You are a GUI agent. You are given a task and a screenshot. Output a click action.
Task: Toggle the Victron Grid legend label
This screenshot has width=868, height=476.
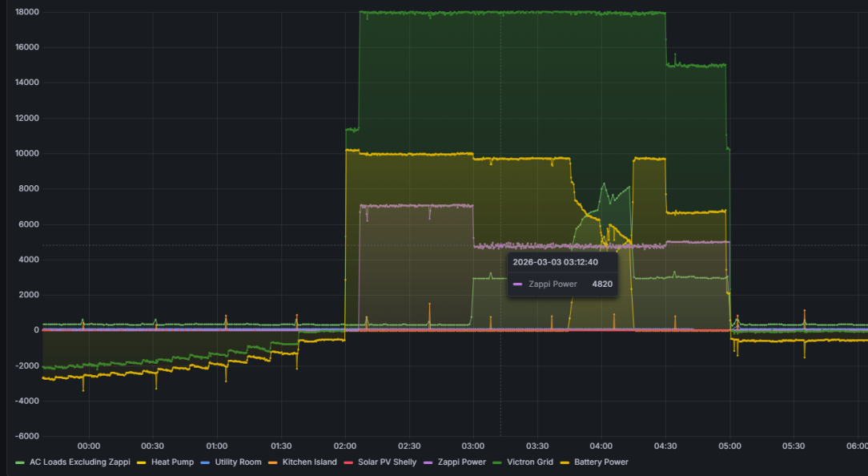tap(530, 462)
